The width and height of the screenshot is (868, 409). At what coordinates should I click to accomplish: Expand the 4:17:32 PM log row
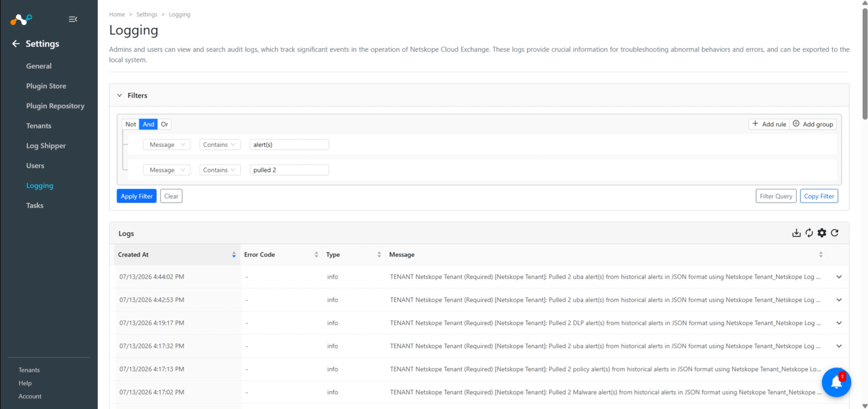coord(839,346)
